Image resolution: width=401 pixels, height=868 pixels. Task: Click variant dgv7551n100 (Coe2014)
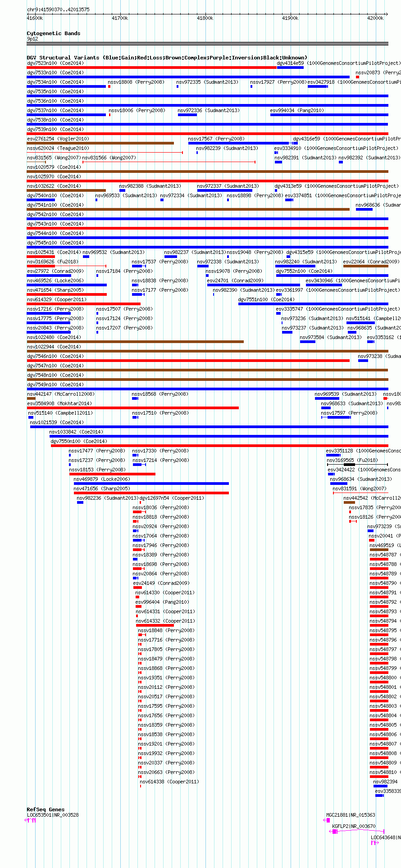pyautogui.click(x=266, y=299)
